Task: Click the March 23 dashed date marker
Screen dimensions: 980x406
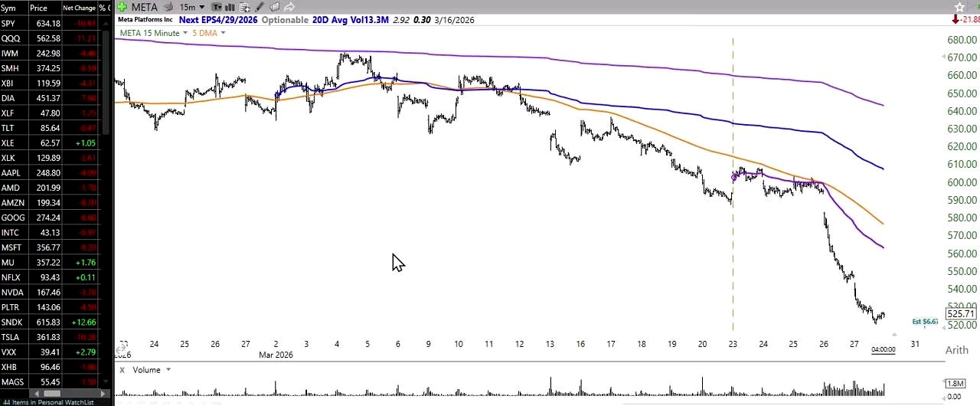Action: point(733,184)
